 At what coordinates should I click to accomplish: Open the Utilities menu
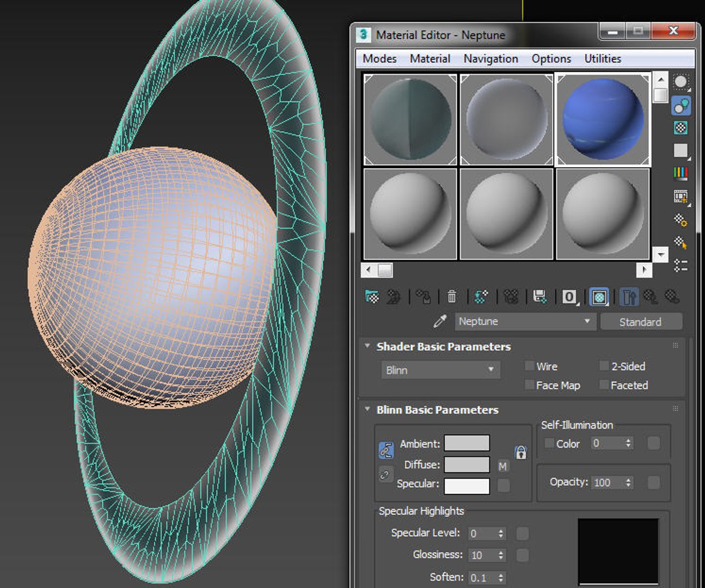tap(603, 58)
